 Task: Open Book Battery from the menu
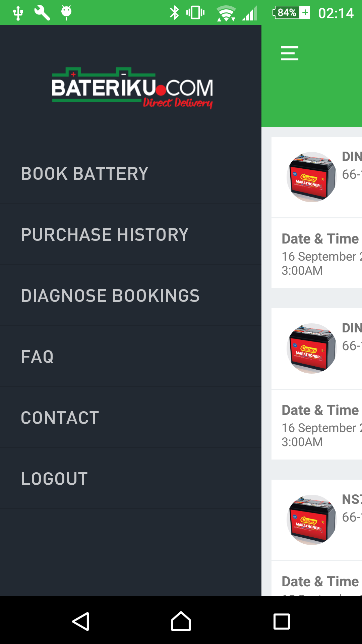tap(84, 174)
